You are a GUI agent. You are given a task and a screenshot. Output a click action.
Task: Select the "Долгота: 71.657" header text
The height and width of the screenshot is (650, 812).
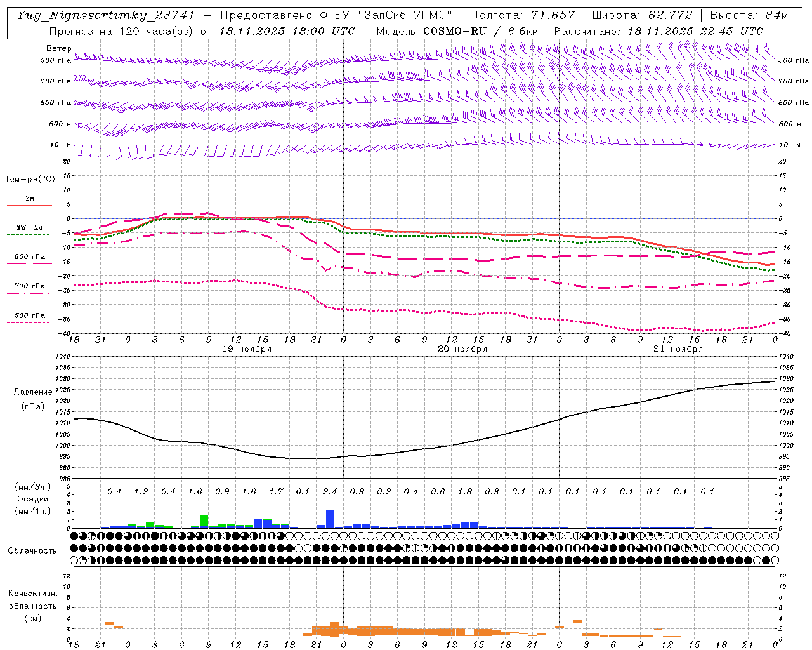pos(523,15)
